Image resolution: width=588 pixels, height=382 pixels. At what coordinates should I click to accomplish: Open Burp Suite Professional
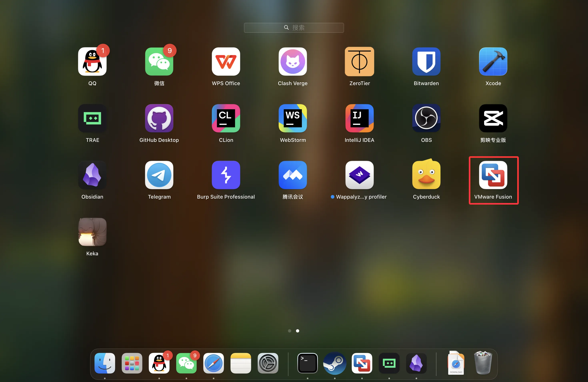click(x=226, y=175)
